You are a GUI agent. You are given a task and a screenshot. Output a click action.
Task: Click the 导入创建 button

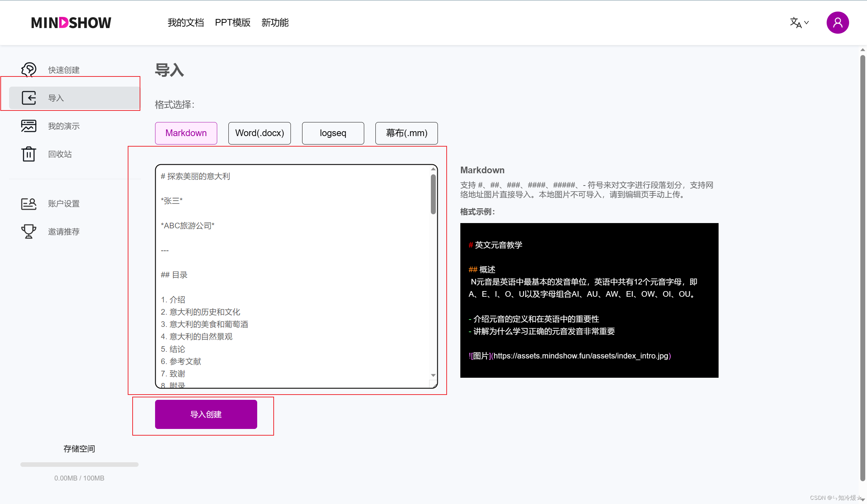pos(206,414)
